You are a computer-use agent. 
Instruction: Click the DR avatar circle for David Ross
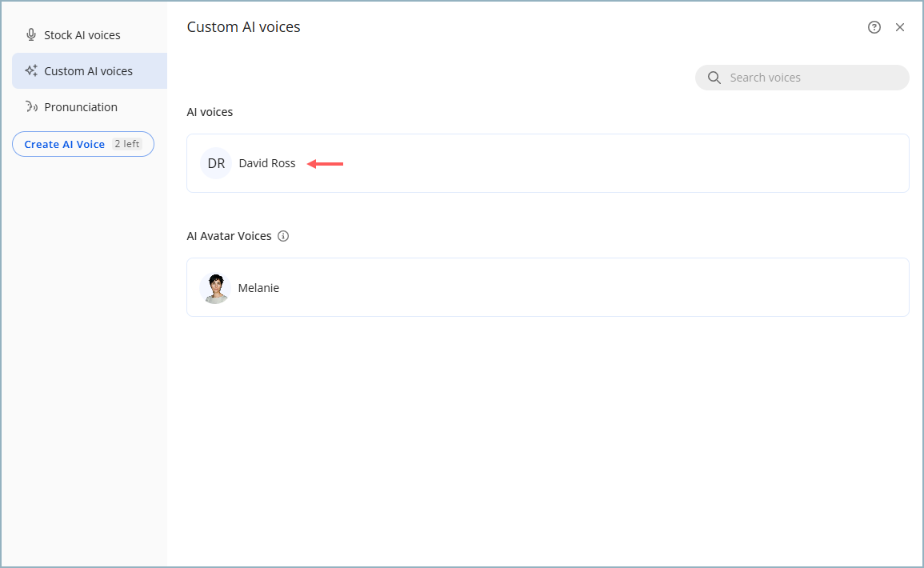tap(215, 163)
